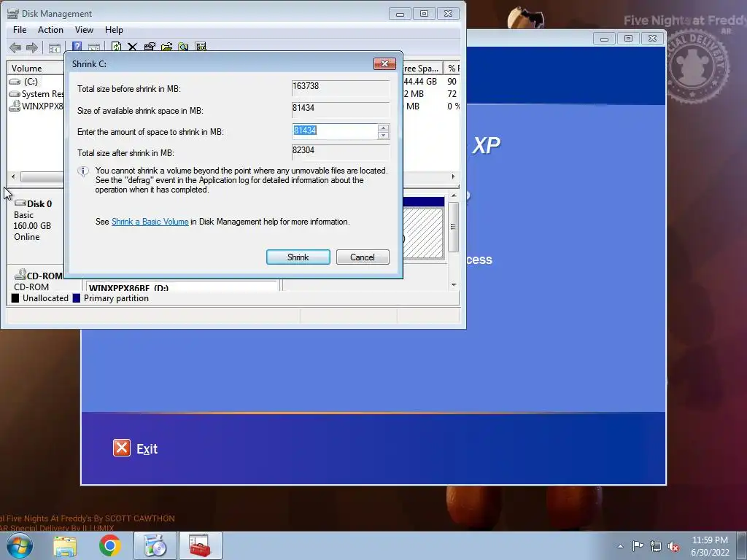Click the disk pane vertical scrollbar up arrow
The width and height of the screenshot is (747, 560).
coord(454,195)
